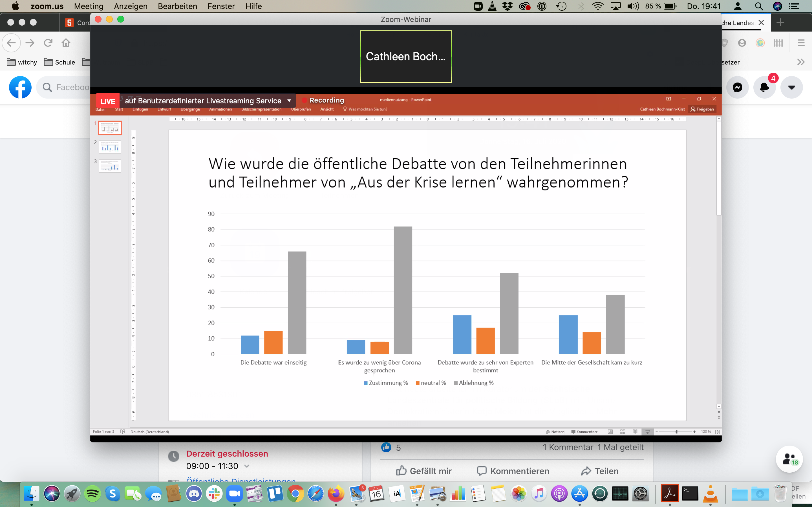Open Facebook Messenger icon
812x507 pixels.
[x=737, y=88]
